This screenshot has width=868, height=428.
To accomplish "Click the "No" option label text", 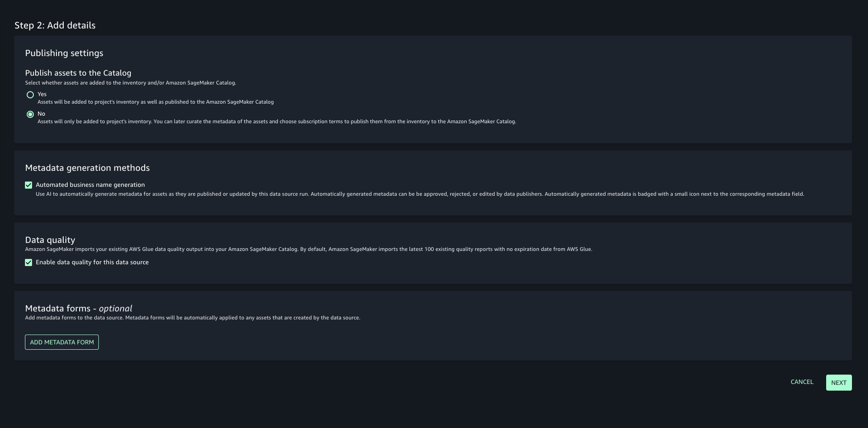I will click(x=41, y=114).
